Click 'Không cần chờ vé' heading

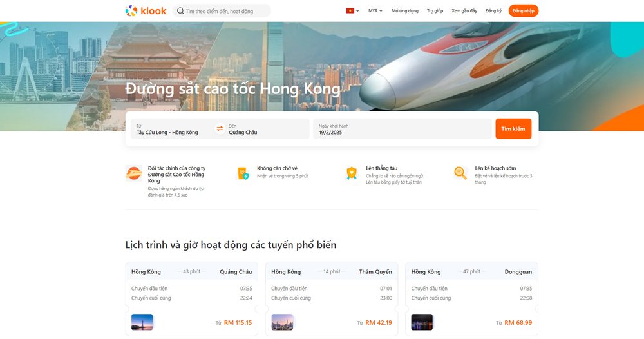[x=277, y=168]
